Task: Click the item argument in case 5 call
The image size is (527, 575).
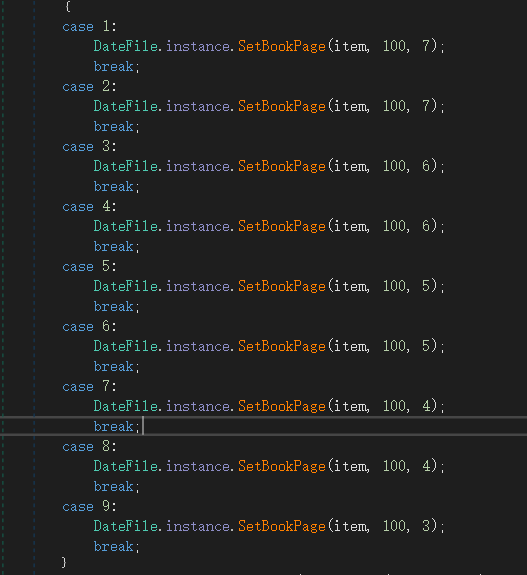Action: click(x=350, y=286)
